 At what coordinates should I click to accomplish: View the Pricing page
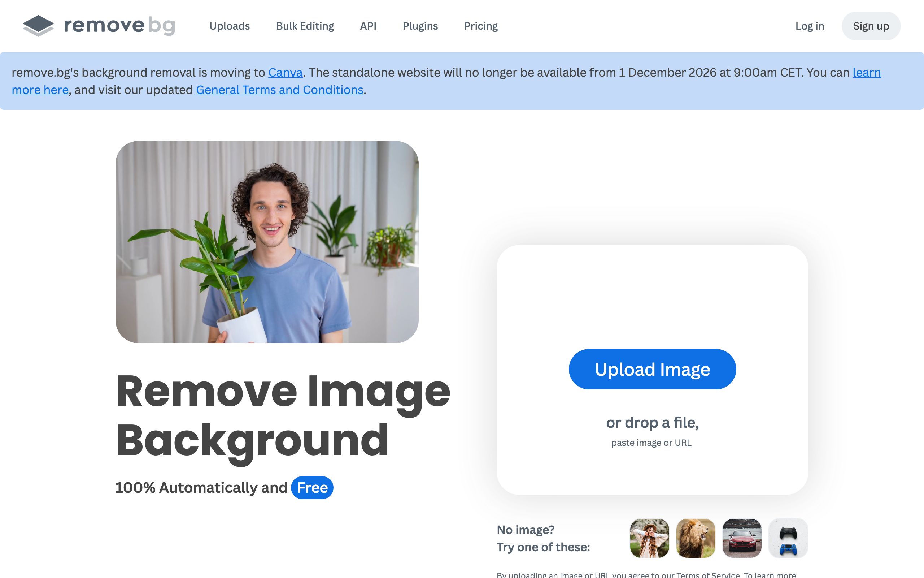(x=481, y=26)
